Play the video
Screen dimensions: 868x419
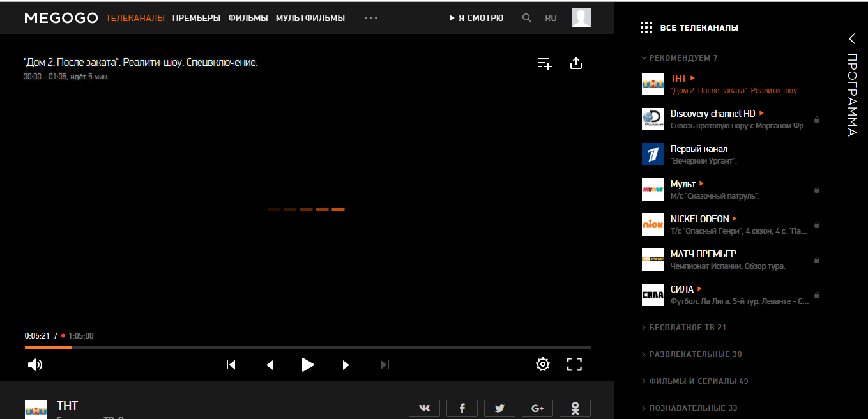(x=308, y=365)
